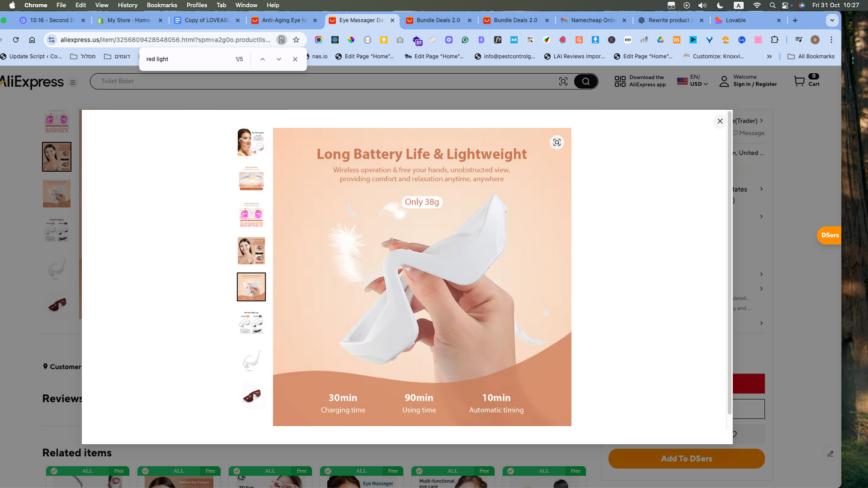Click the Add To DSers button
This screenshot has width=868, height=488.
coord(686,459)
